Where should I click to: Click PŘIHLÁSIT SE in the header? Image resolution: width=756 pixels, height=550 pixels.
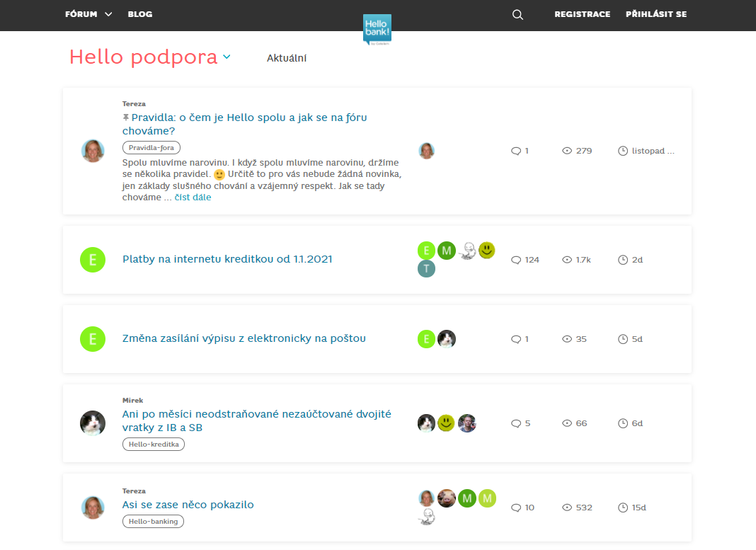point(655,14)
